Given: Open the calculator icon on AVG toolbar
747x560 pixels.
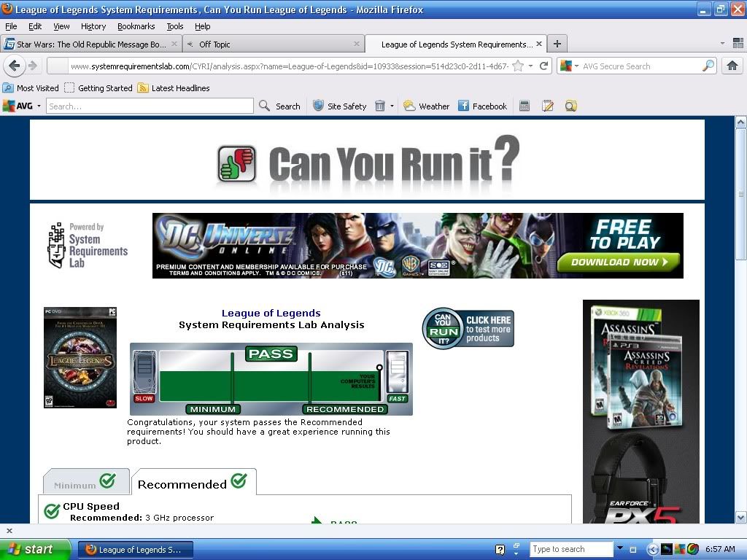Looking at the screenshot, I should [524, 106].
